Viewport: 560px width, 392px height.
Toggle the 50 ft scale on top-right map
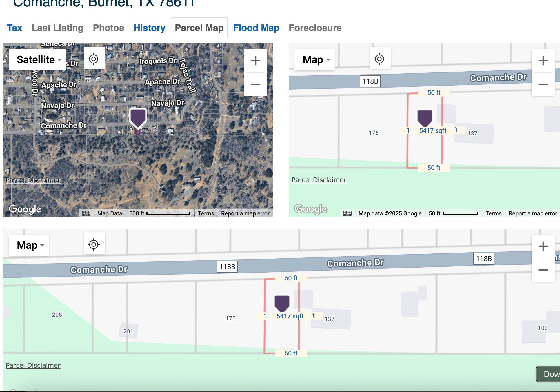point(453,213)
